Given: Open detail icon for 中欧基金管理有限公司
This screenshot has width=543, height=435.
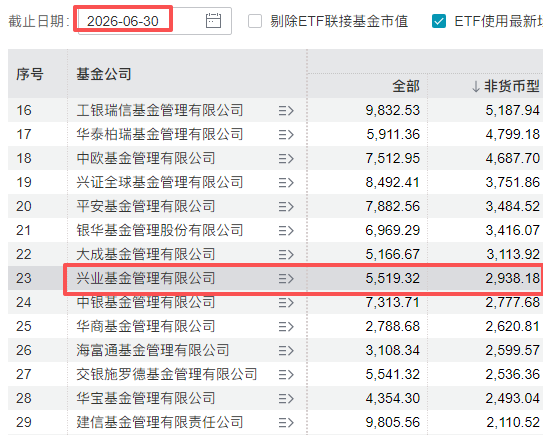Looking at the screenshot, I should click(286, 159).
